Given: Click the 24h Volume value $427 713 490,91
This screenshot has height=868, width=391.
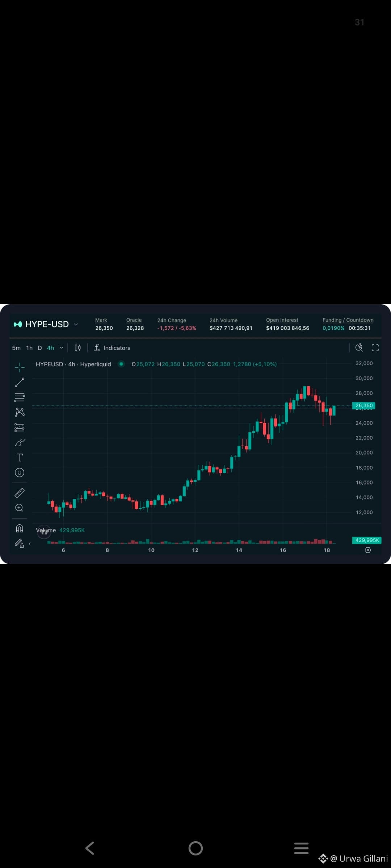Looking at the screenshot, I should [231, 328].
